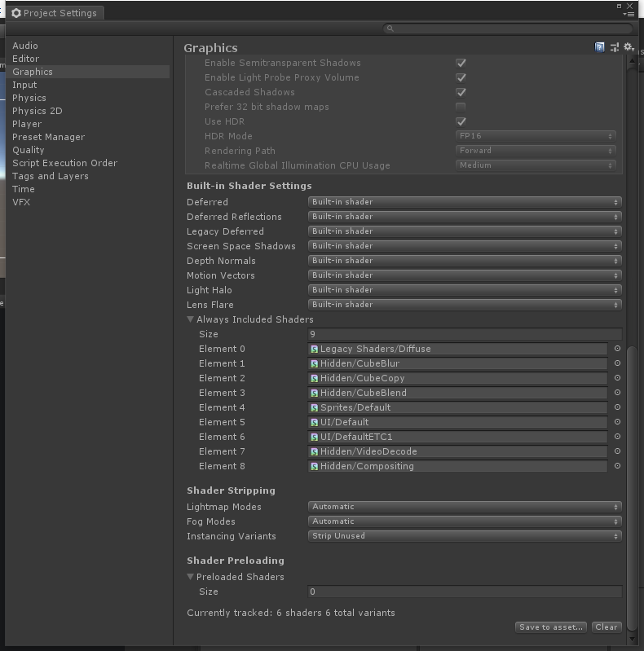Collapse the Always Included Shaders list
The image size is (644, 651).
(190, 319)
